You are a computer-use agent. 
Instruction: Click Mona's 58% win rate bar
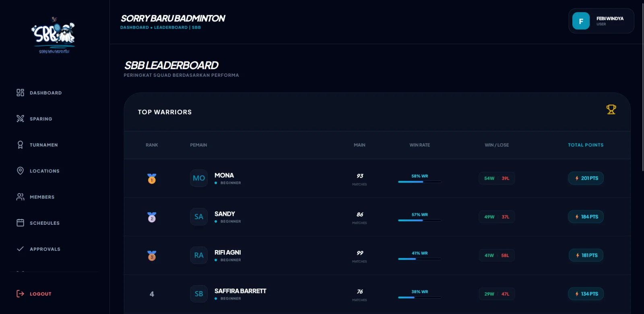click(420, 182)
